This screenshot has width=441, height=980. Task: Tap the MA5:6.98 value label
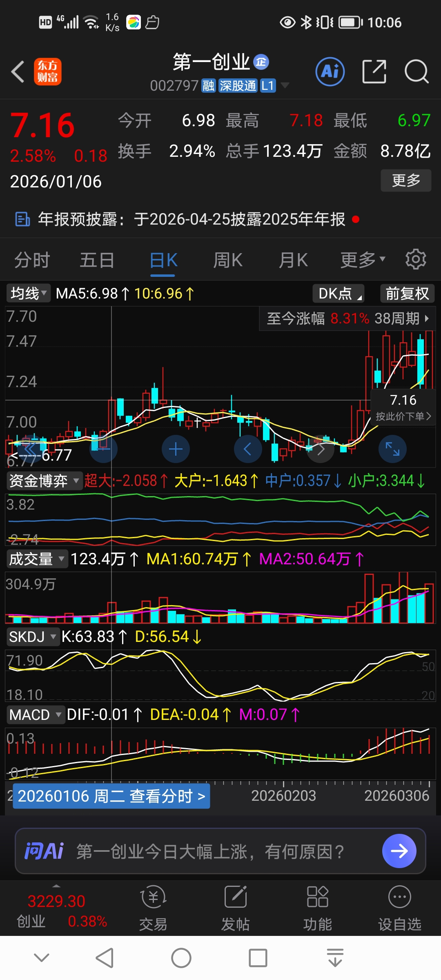coord(93,293)
